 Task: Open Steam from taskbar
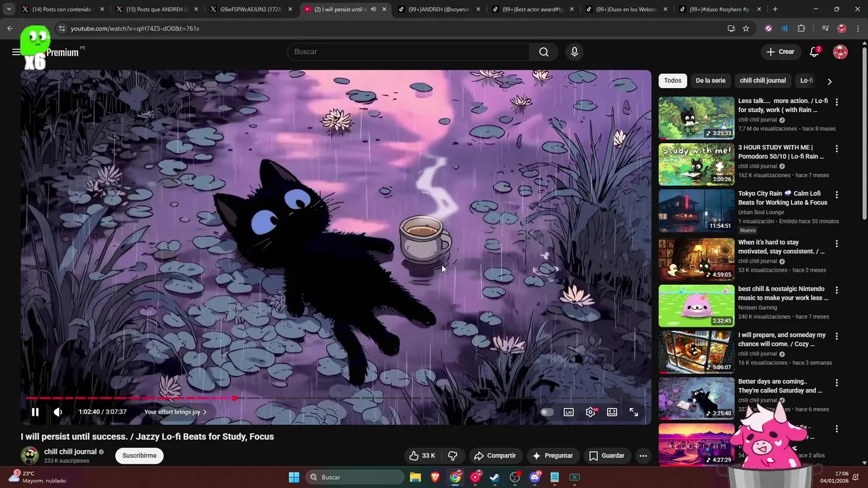click(495, 477)
